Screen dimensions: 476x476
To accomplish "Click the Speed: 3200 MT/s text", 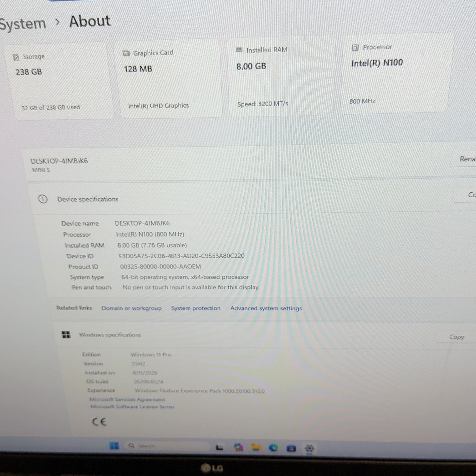I will click(263, 104).
